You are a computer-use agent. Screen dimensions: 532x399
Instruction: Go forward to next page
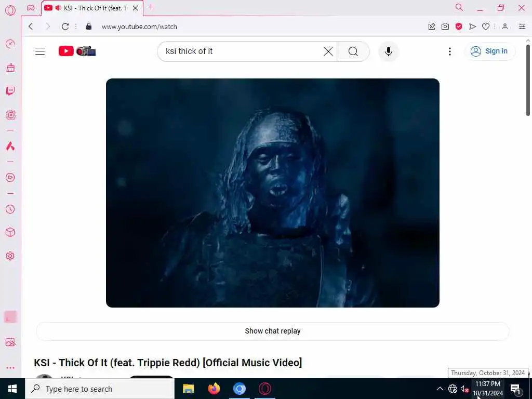click(x=48, y=26)
